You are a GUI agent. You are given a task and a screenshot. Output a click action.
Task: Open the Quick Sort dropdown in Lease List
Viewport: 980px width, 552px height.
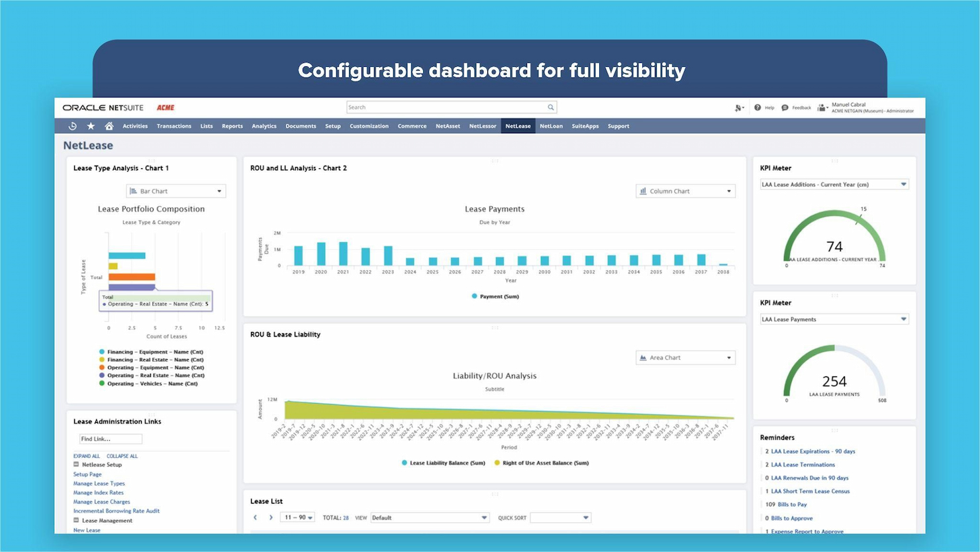560,518
